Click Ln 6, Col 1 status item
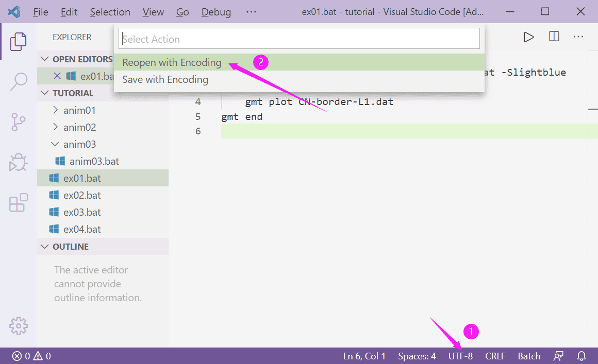The image size is (598, 364). [364, 356]
